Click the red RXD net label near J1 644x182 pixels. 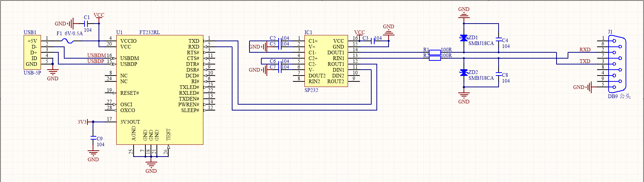click(585, 50)
